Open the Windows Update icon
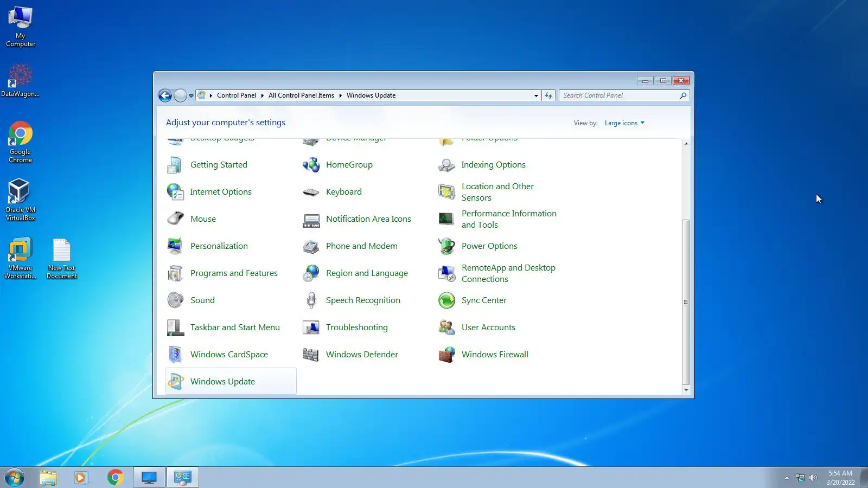Viewport: 868px width, 488px height. (175, 382)
